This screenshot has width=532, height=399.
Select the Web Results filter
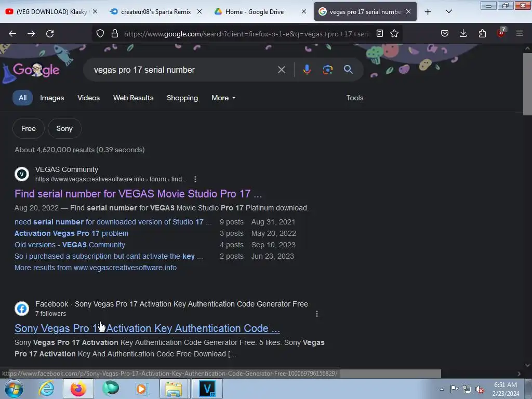pyautogui.click(x=134, y=98)
